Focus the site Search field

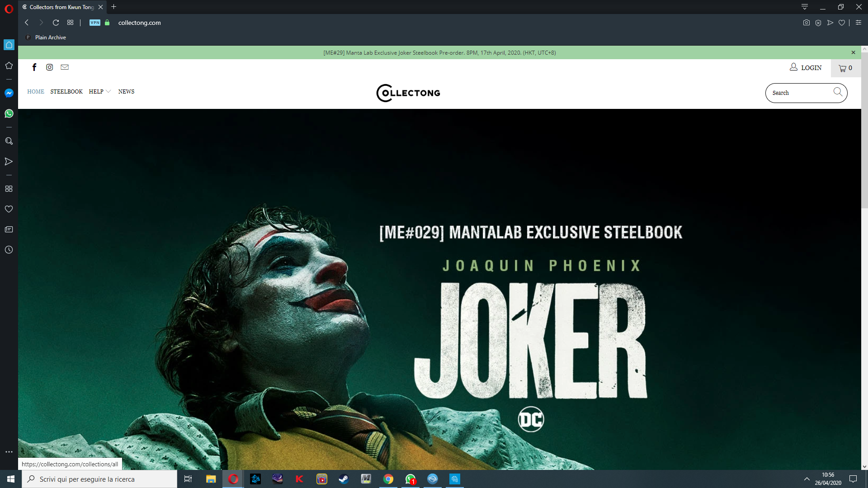[800, 93]
